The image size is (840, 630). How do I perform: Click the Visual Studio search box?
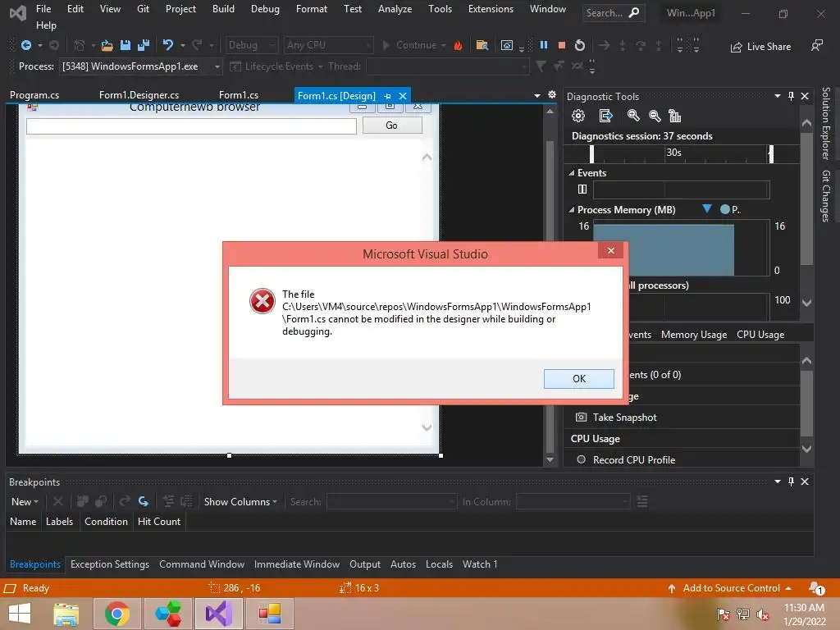pyautogui.click(x=614, y=13)
